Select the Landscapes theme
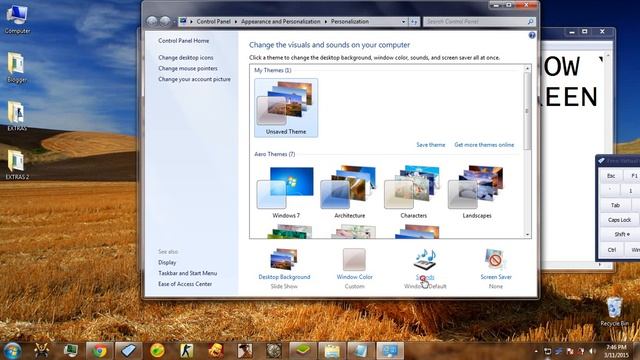640x360 pixels. pyautogui.click(x=477, y=192)
